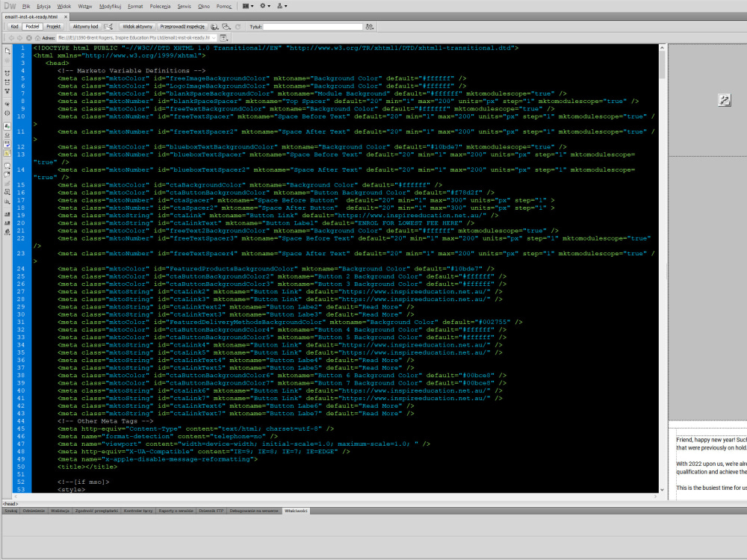Click the refresh design view icon
This screenshot has height=560, width=747.
coord(238,27)
